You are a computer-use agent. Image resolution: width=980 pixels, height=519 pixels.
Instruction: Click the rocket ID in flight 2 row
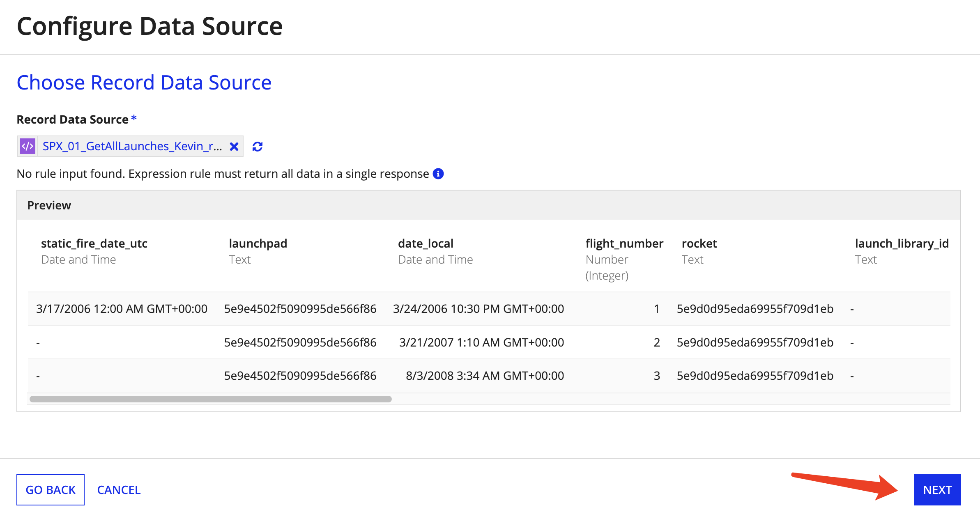[755, 342]
